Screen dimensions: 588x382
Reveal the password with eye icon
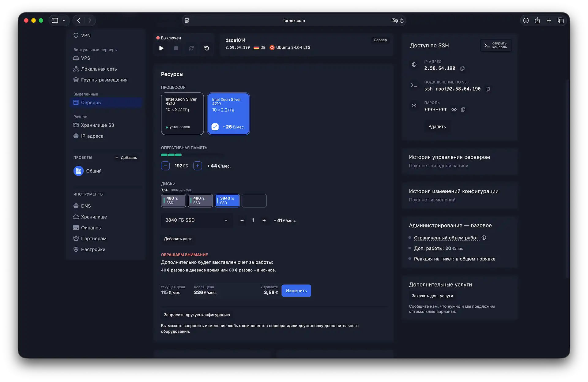[454, 110]
